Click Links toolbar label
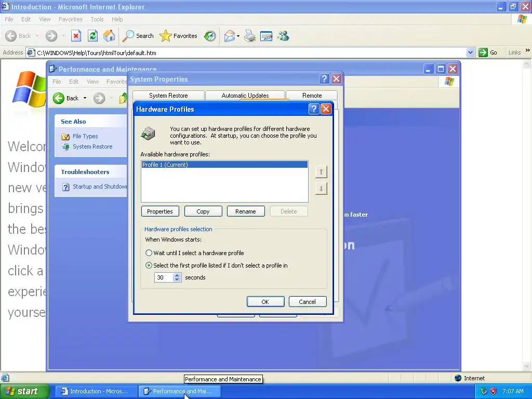532x399 pixels. 514,52
